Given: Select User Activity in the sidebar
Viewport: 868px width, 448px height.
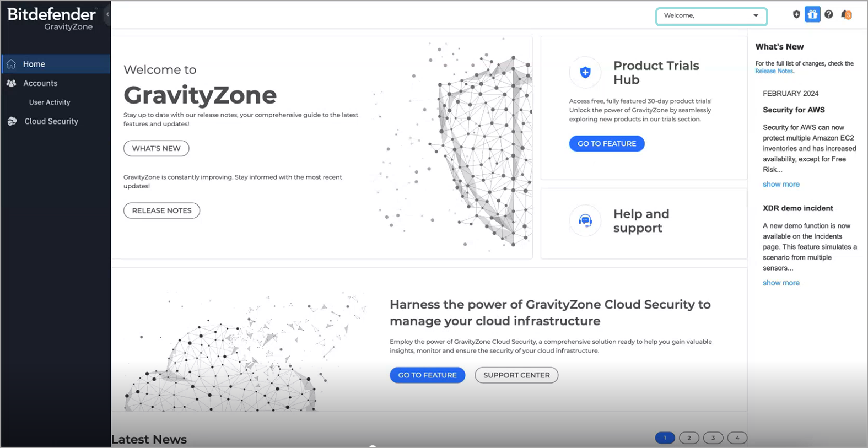Looking at the screenshot, I should tap(50, 102).
